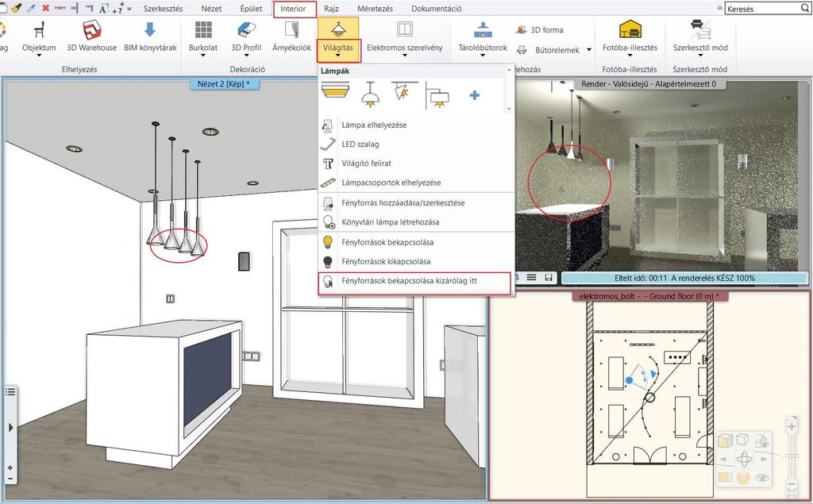Click the list icon on the 3D view's left edge
This screenshot has height=504, width=813.
10,392
